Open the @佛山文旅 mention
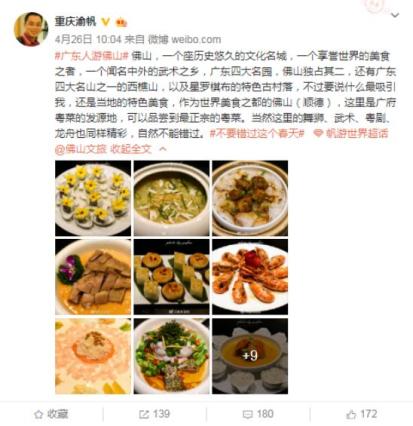Screen dimensions: 413x426 click(x=81, y=149)
